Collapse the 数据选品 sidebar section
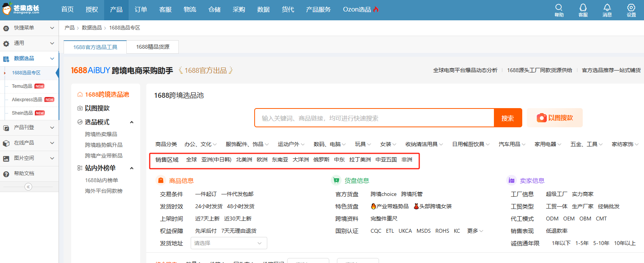The width and height of the screenshot is (644, 263). (52, 58)
